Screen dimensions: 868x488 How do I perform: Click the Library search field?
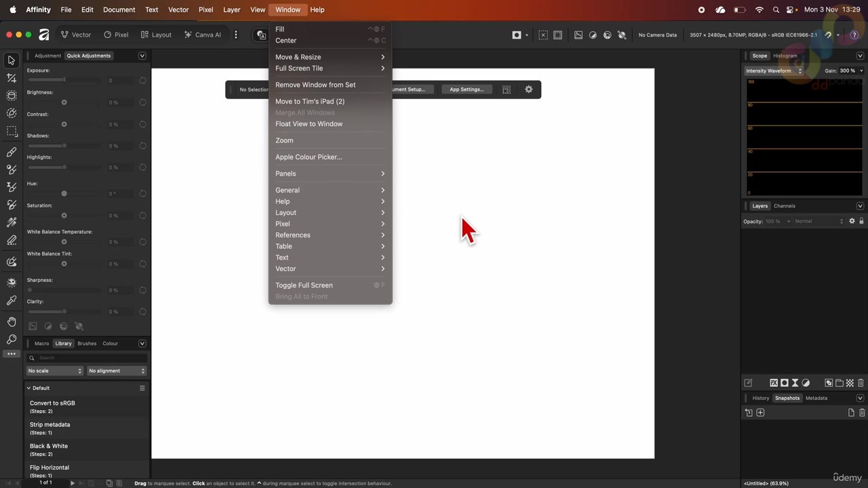(87, 358)
